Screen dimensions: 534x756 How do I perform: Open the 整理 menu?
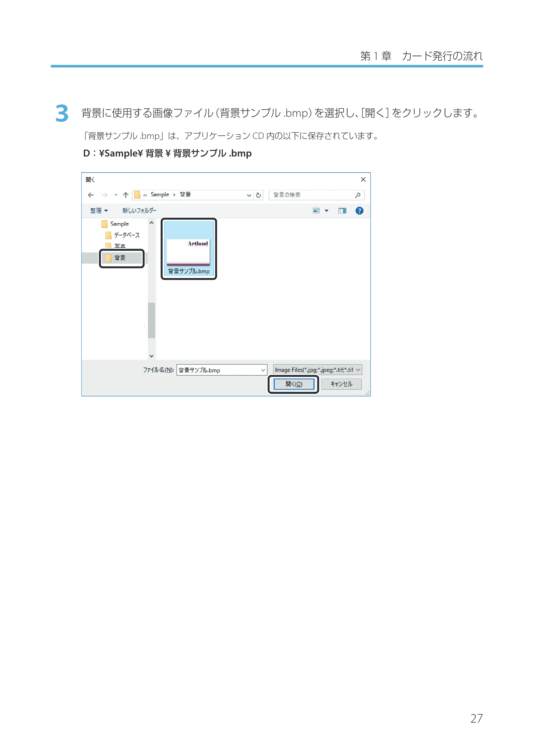pos(99,211)
